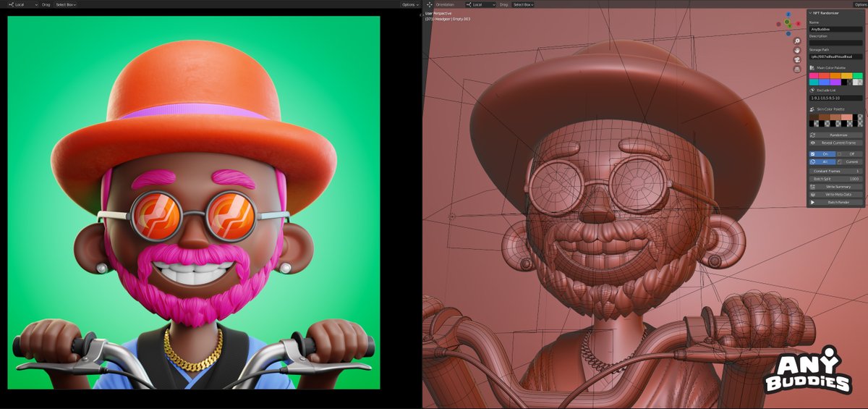This screenshot has width=868, height=409.
Task: Pick the orange swatch in Main Color Palette
Action: click(835, 75)
